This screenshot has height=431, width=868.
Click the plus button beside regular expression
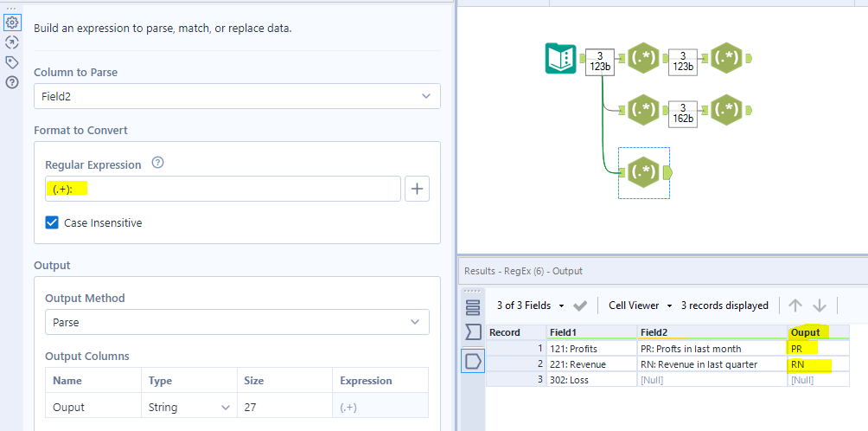[x=418, y=189]
